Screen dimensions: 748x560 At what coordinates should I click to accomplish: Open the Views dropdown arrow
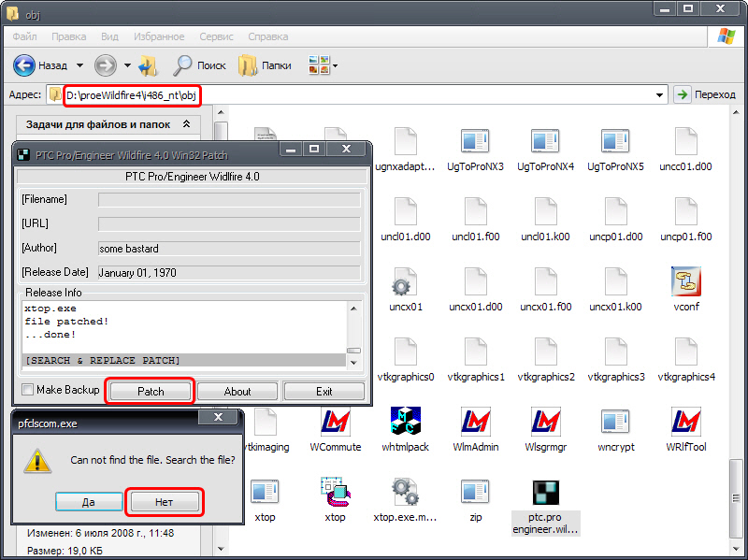click(x=336, y=65)
